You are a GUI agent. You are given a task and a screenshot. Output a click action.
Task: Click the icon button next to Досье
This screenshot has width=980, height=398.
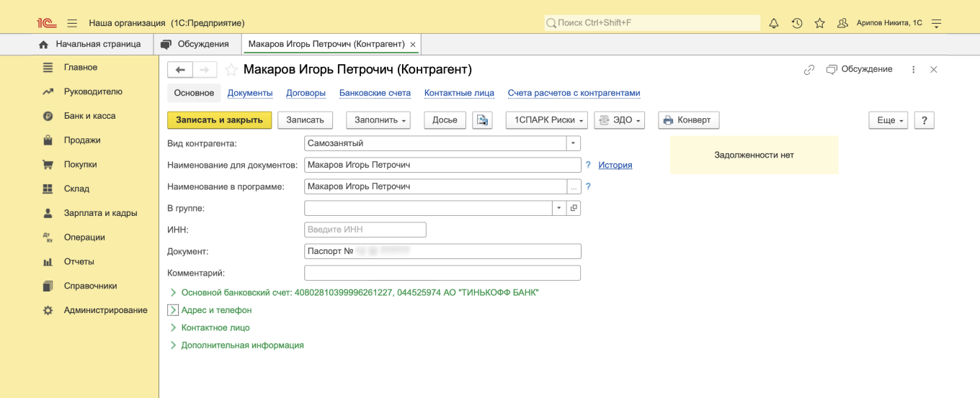pyautogui.click(x=482, y=120)
